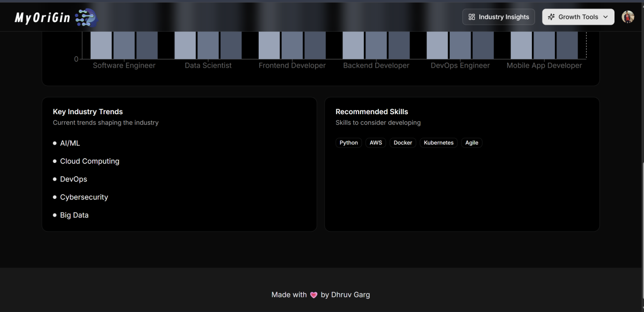Choose the Kubernetes skill tag

coord(438,143)
